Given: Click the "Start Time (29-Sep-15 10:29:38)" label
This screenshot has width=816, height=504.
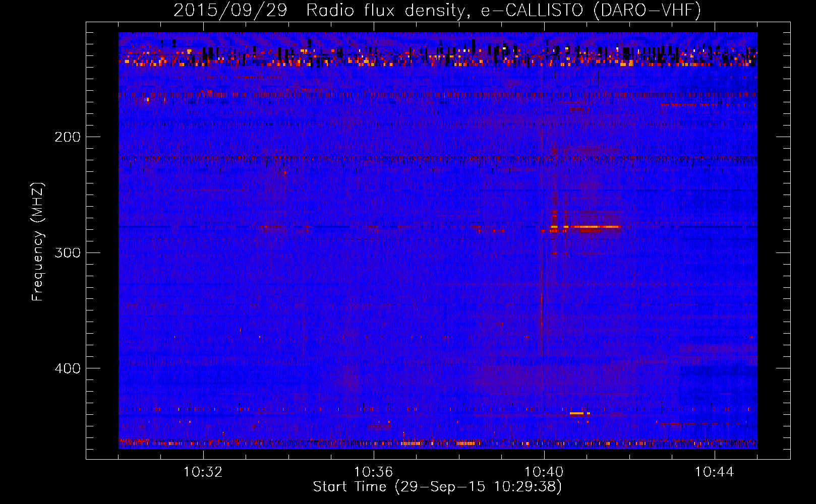Looking at the screenshot, I should [x=437, y=487].
